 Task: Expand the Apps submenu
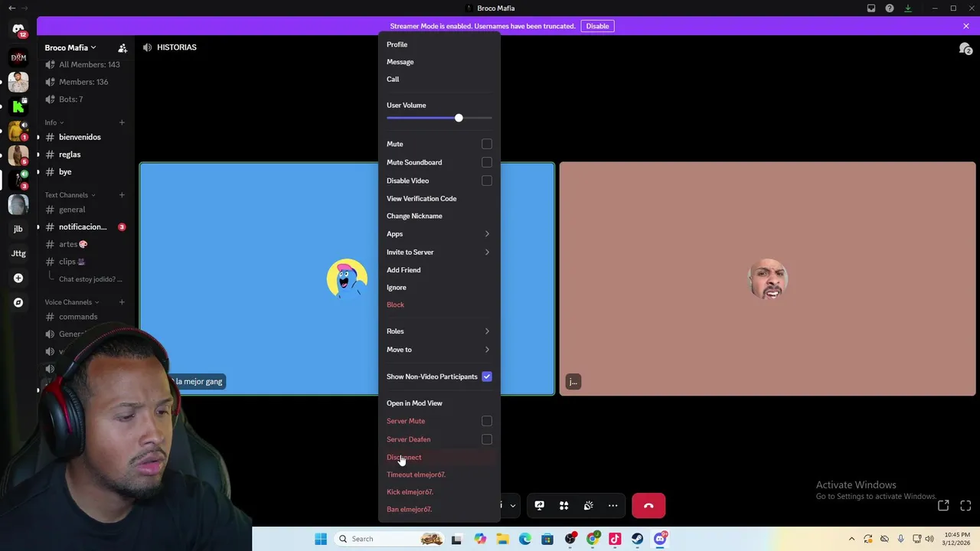pos(439,234)
